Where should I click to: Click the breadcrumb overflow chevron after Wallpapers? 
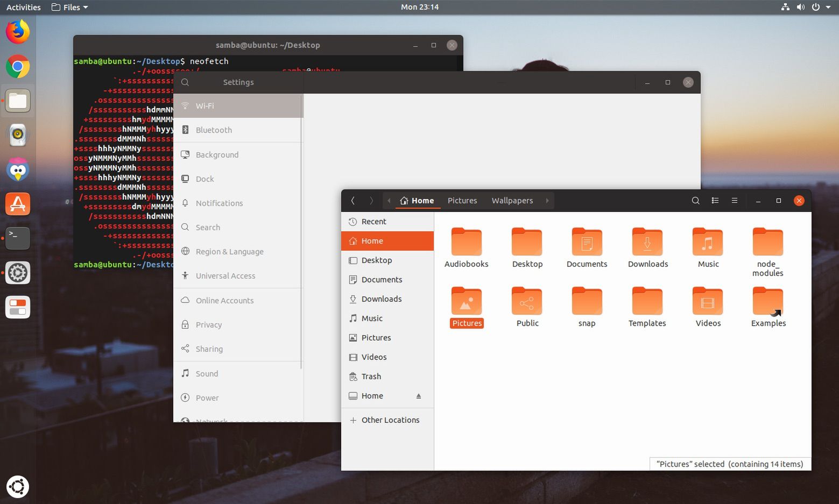[547, 200]
